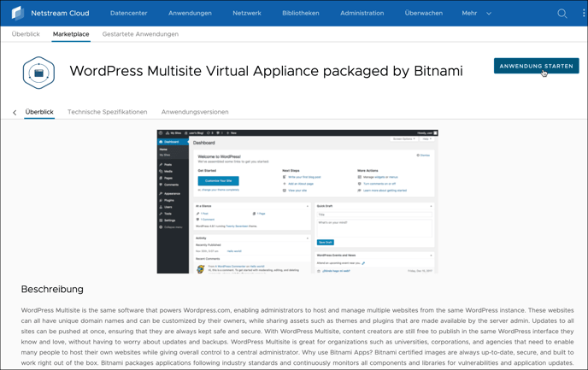
Task: Switch to the top Überblick subnav tab
Action: point(26,34)
